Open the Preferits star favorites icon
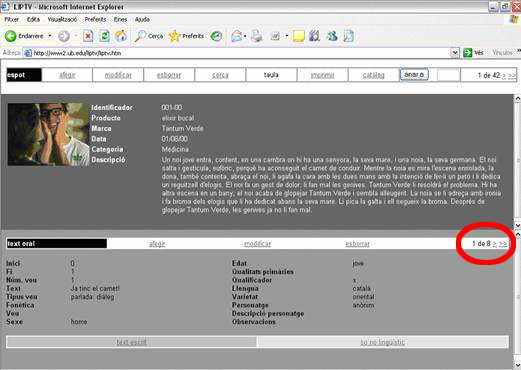This screenshot has width=521, height=370. click(x=174, y=36)
